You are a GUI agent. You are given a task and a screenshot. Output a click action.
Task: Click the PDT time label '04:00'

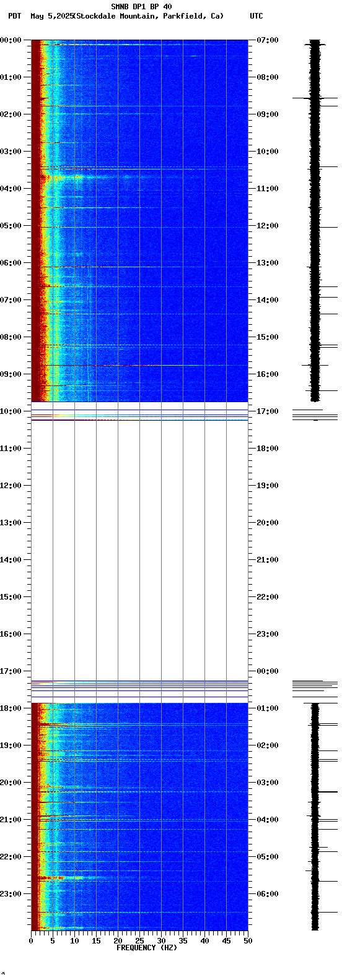click(x=11, y=189)
